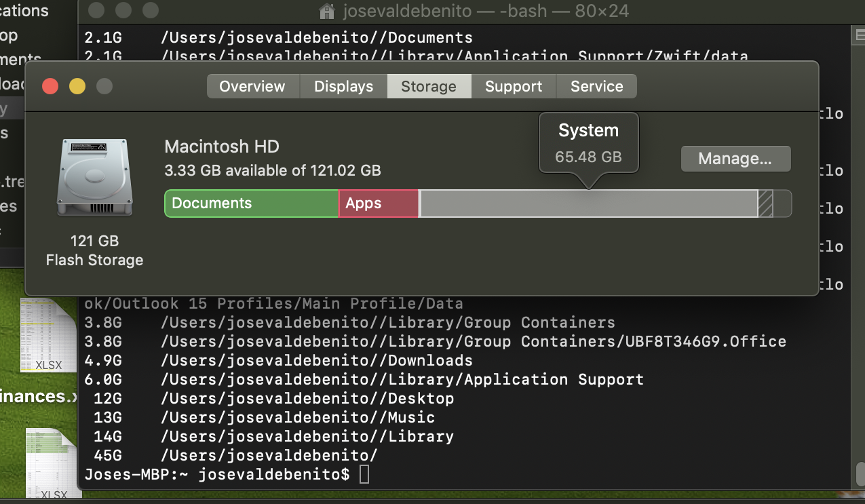Close the About This Mac window

[50, 86]
